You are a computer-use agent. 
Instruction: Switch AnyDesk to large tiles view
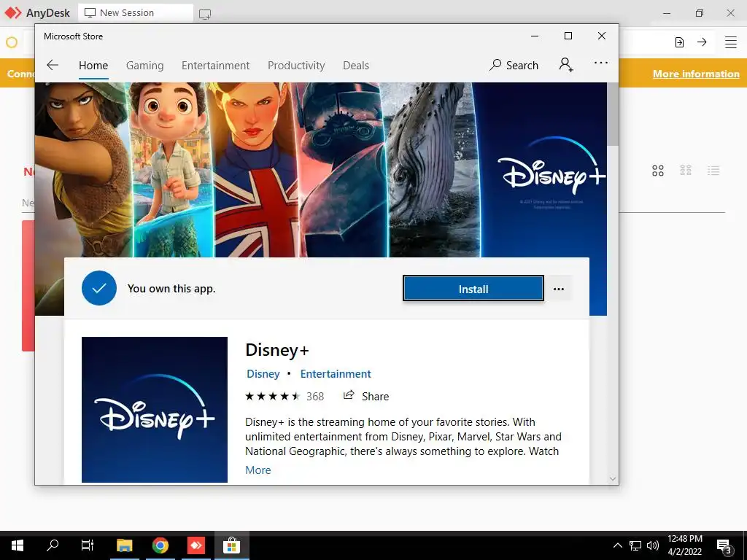tap(658, 171)
